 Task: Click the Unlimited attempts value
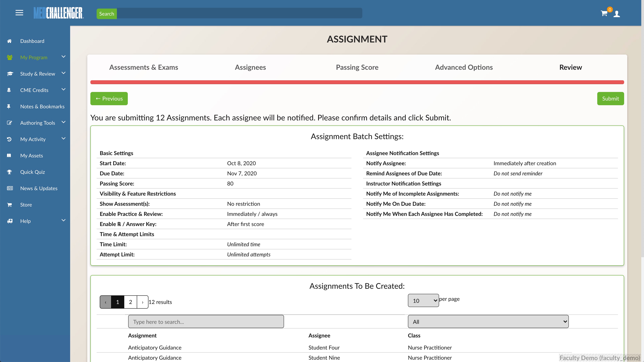249,254
